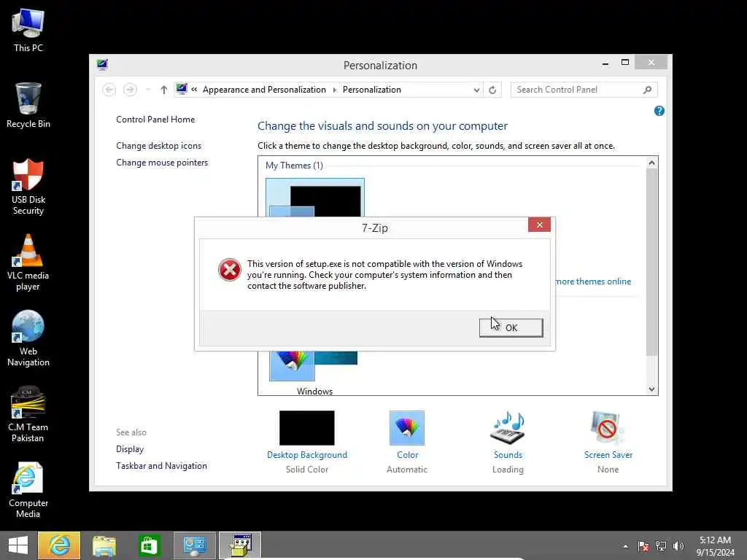Refresh the Personalization page

[492, 90]
